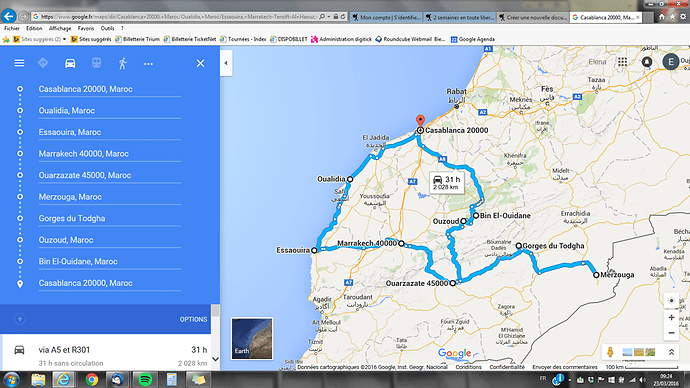690x388 pixels.
Task: Click the red Casablanca destination pin
Action: point(420,121)
